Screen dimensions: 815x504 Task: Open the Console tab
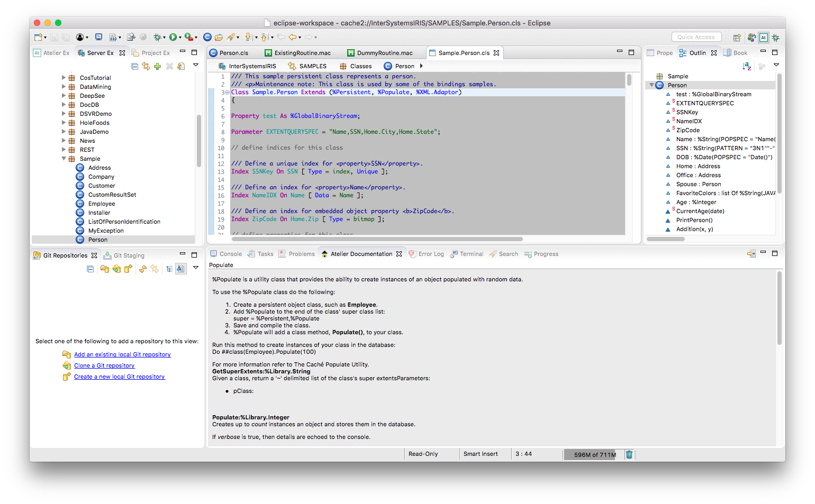point(226,254)
